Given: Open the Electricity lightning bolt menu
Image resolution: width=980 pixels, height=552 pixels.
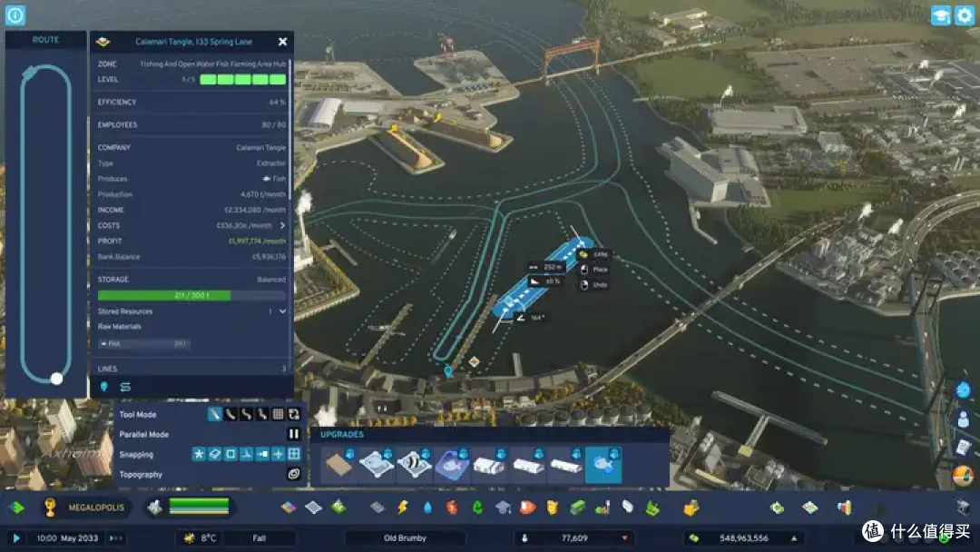Looking at the screenshot, I should tap(403, 508).
